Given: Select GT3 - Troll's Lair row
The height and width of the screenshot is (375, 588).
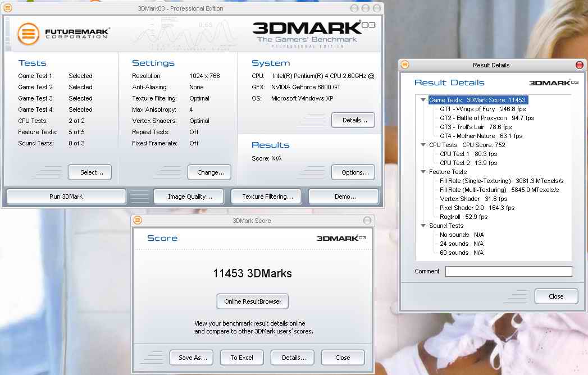Looking at the screenshot, I should tap(476, 127).
